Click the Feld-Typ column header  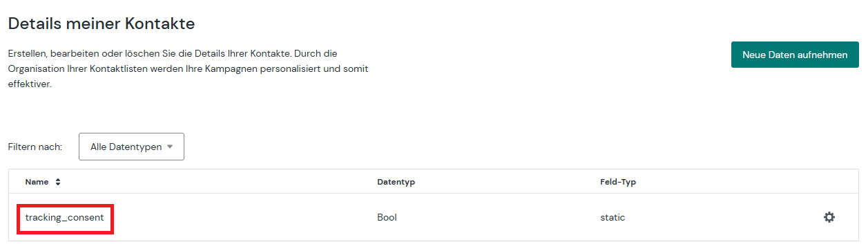click(618, 182)
